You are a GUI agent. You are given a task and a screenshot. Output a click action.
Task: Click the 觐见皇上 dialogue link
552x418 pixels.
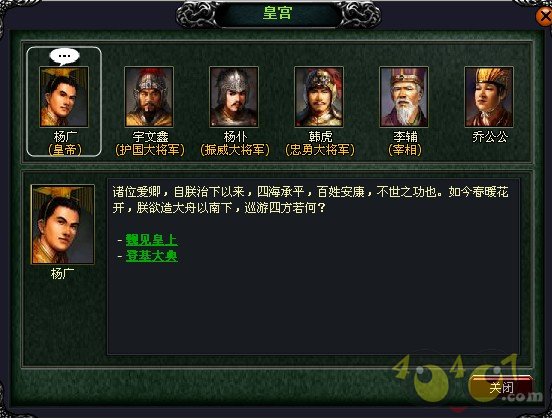151,240
